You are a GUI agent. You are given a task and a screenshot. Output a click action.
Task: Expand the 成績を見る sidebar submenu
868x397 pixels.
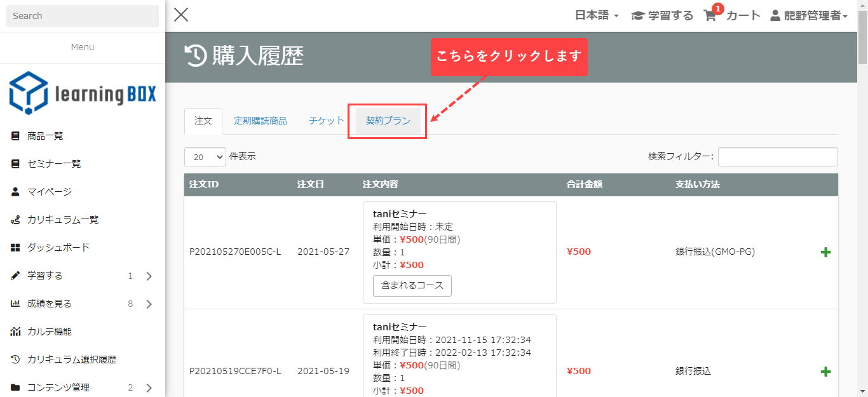[x=149, y=304]
